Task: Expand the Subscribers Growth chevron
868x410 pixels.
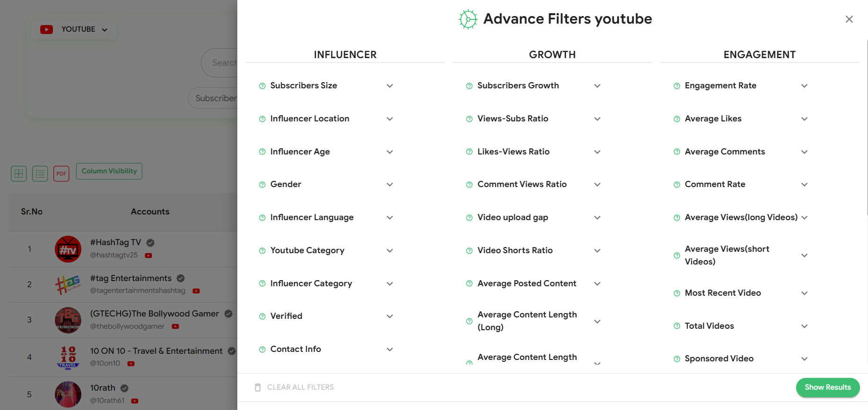Action: [x=597, y=86]
